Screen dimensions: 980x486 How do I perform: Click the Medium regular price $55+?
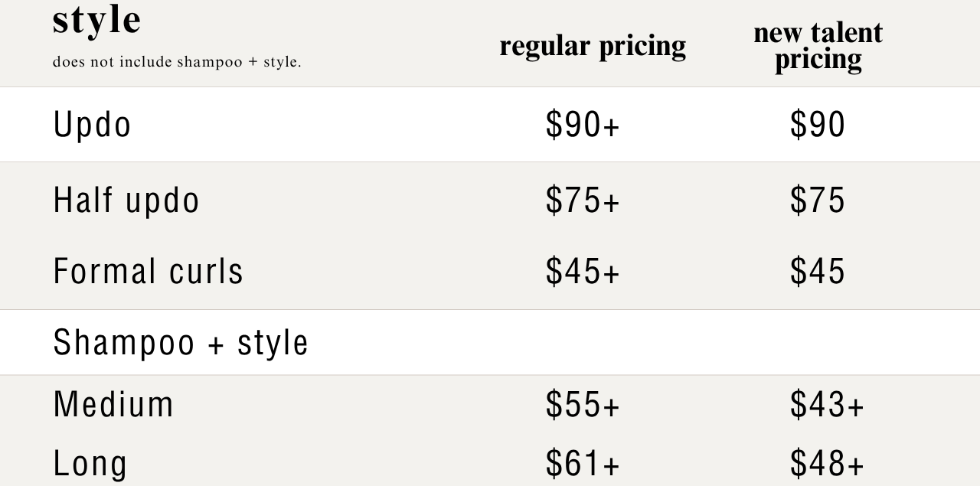[582, 404]
